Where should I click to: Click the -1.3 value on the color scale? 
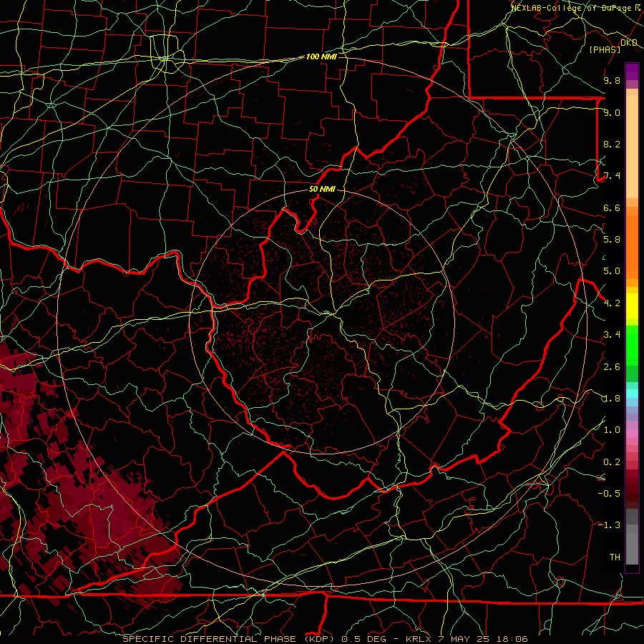[x=609, y=525]
